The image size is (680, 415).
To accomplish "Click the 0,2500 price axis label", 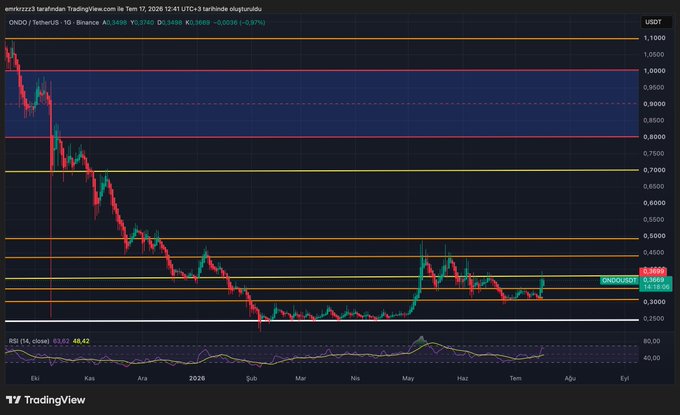I will pyautogui.click(x=654, y=318).
